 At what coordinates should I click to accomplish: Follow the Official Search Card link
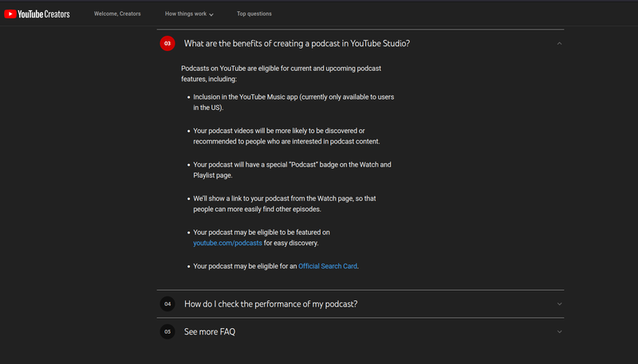pyautogui.click(x=328, y=266)
